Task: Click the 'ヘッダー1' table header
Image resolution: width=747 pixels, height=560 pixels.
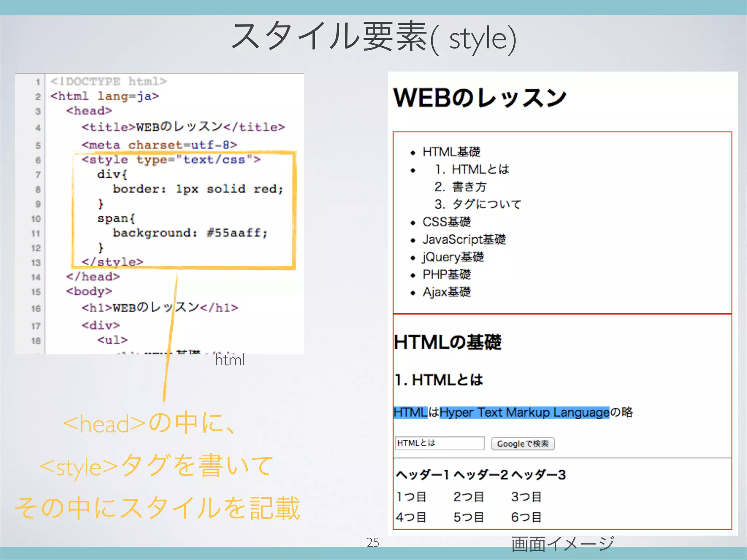Action: (x=422, y=475)
